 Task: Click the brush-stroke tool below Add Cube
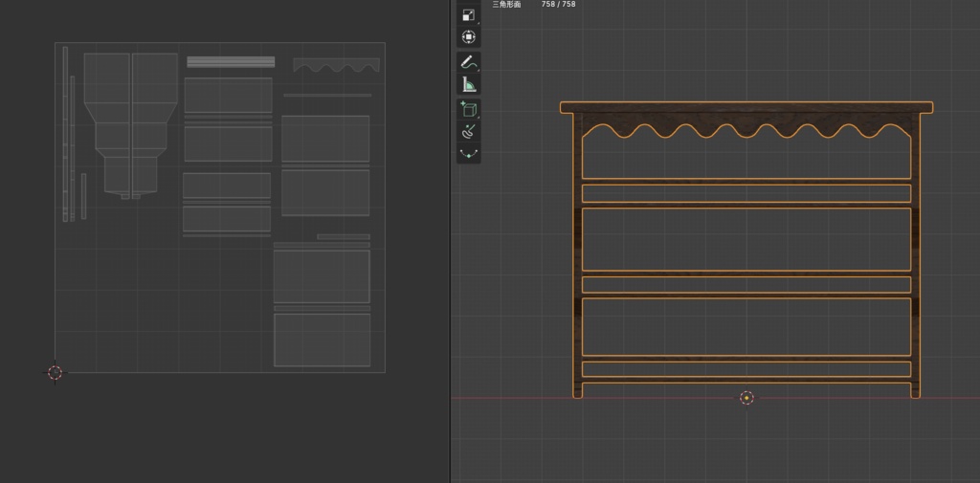coord(468,131)
